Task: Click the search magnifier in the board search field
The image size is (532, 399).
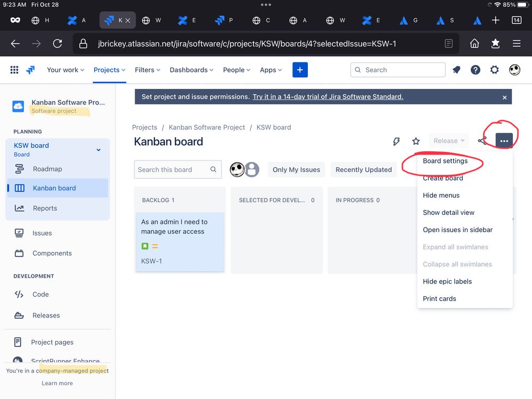Action: [x=213, y=169]
